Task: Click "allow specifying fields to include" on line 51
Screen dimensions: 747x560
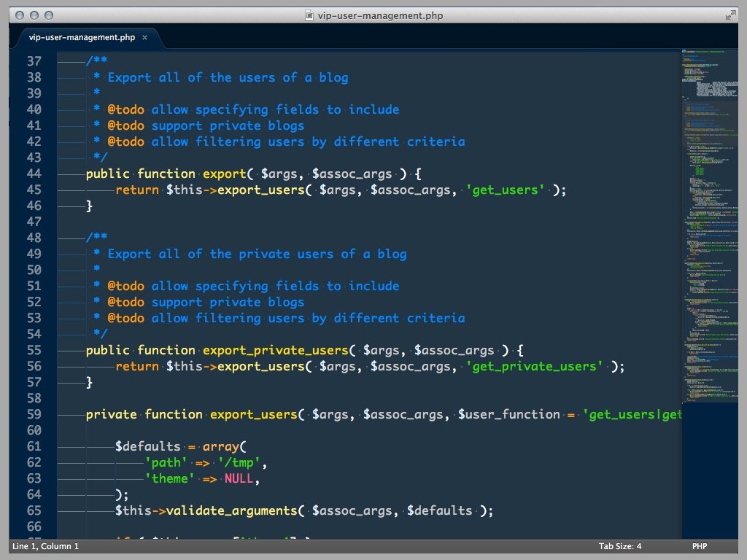Action: 275,286
